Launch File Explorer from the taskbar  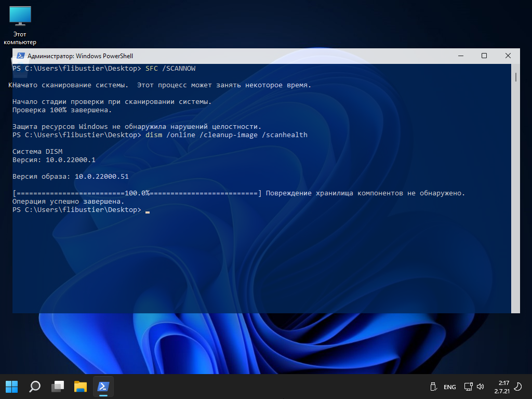81,387
